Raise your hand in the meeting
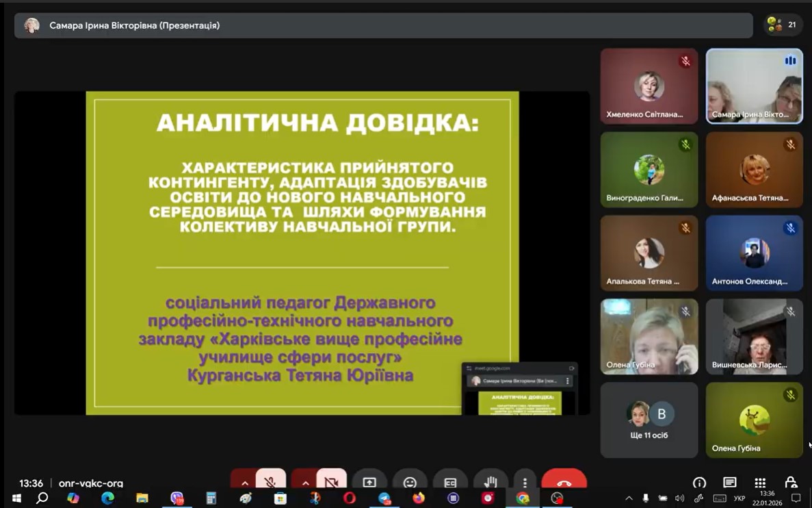 point(490,482)
